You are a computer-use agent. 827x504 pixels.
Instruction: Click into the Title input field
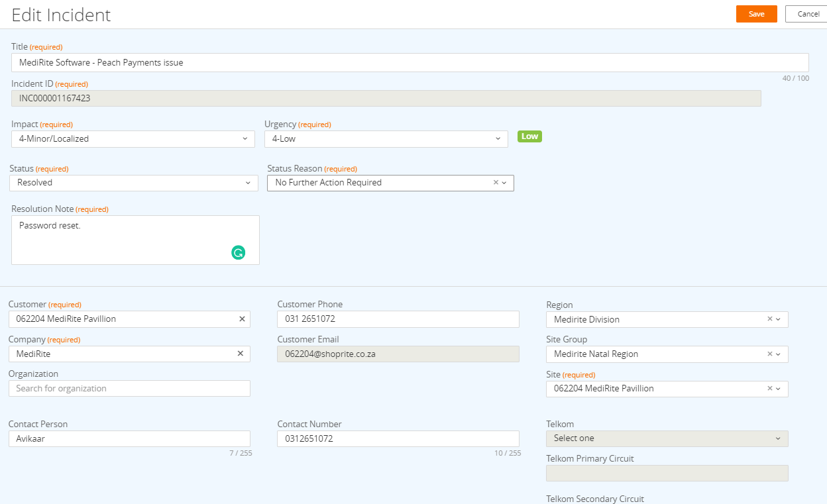(x=410, y=62)
